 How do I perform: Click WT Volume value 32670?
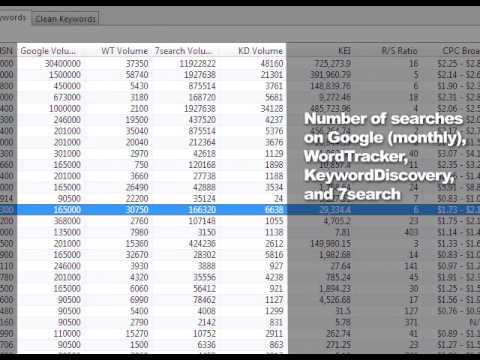point(137,255)
